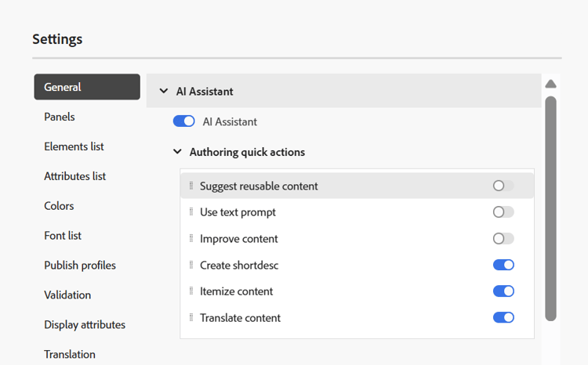The height and width of the screenshot is (365, 588).
Task: Click drag handle icon beside Translate content
Action: tap(191, 318)
